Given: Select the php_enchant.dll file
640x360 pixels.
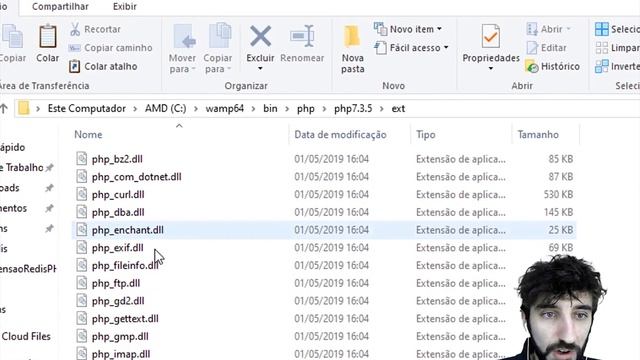Looking at the screenshot, I should pos(127,230).
